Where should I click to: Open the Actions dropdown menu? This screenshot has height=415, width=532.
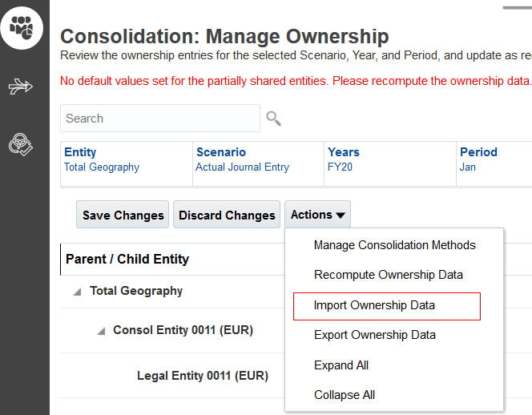(x=317, y=215)
